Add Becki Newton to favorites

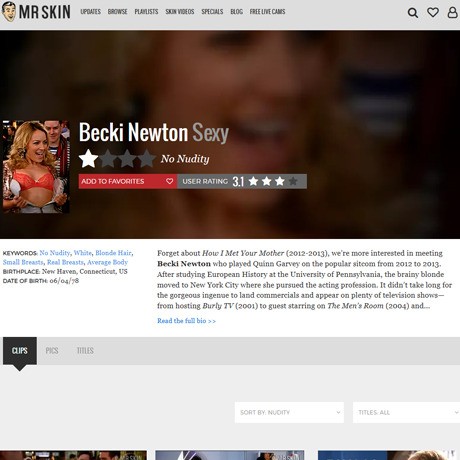(x=128, y=181)
